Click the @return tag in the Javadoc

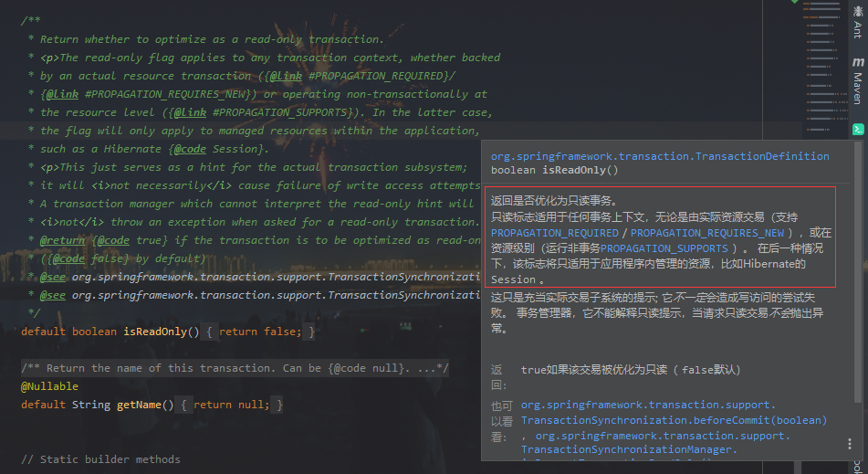[x=62, y=240]
